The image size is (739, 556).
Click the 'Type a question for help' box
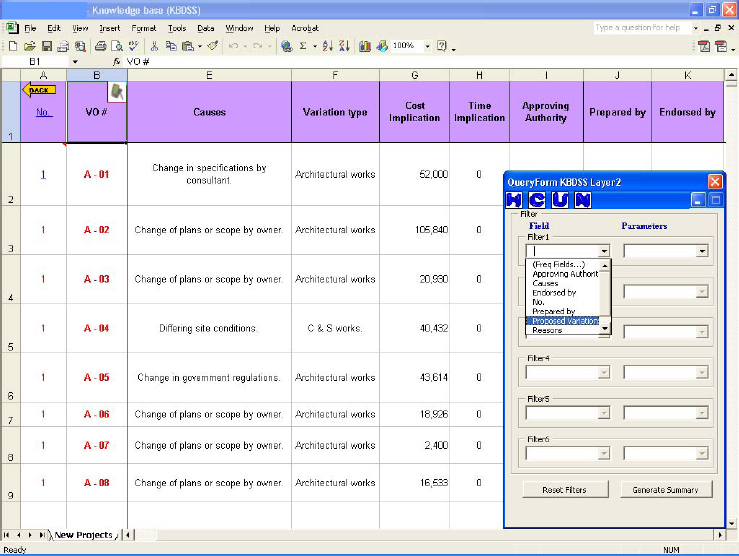642,28
